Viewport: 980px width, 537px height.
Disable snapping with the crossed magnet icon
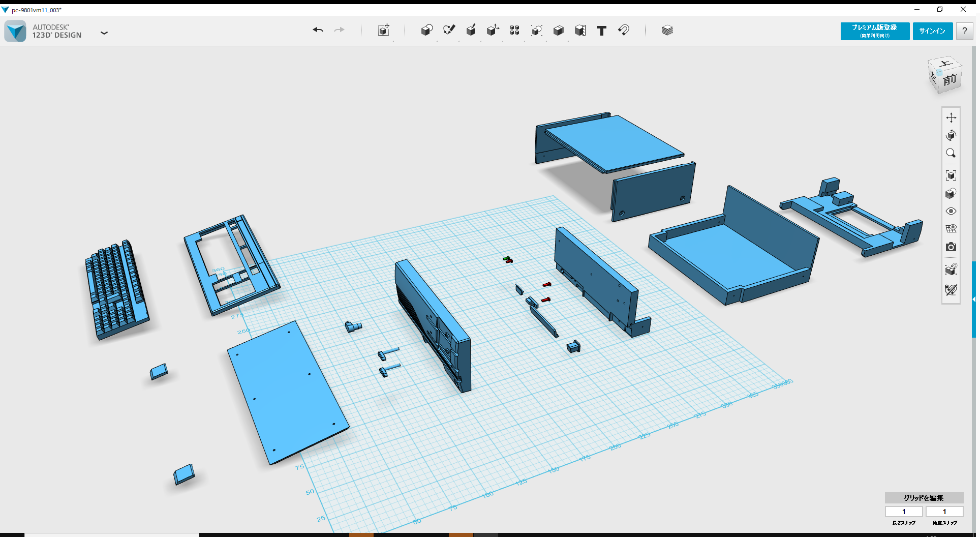pyautogui.click(x=951, y=290)
